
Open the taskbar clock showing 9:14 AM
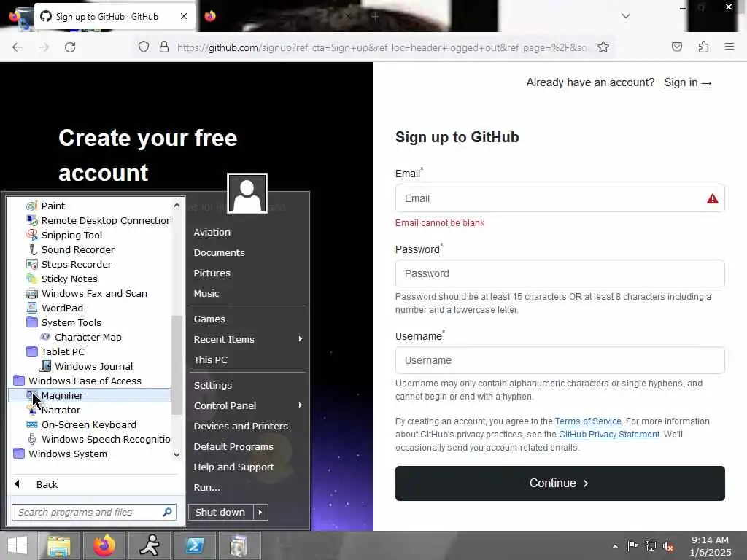point(711,546)
